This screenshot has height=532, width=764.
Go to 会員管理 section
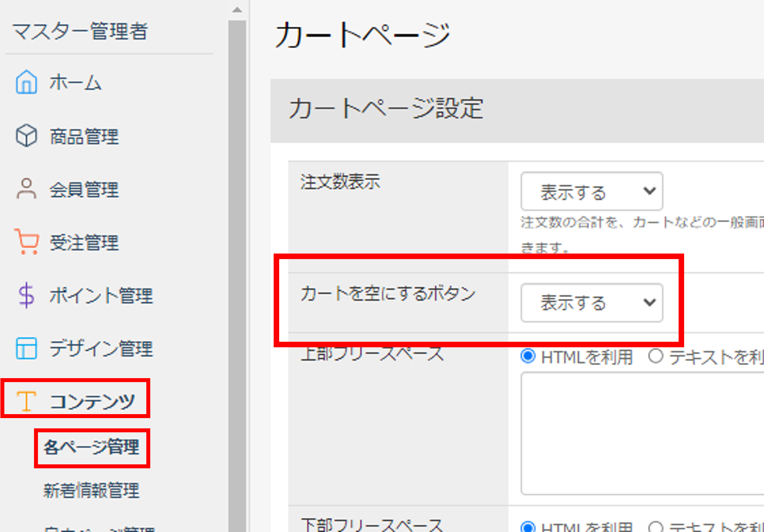pyautogui.click(x=84, y=189)
